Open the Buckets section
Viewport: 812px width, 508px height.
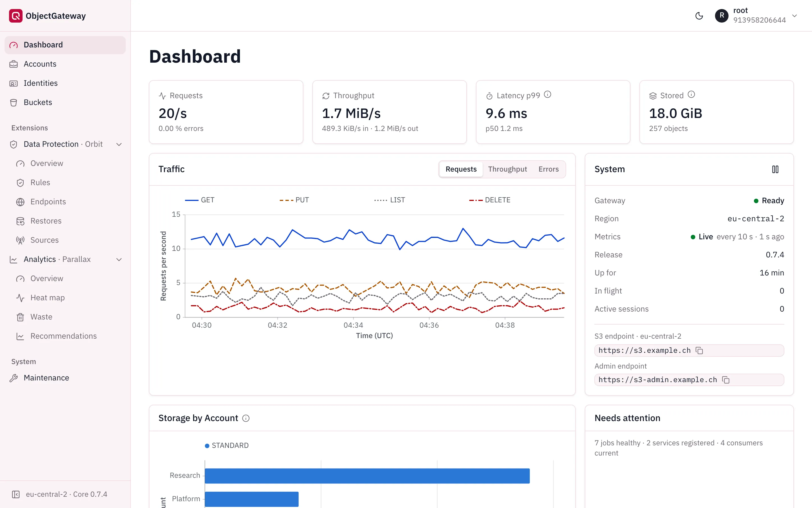(x=65, y=102)
